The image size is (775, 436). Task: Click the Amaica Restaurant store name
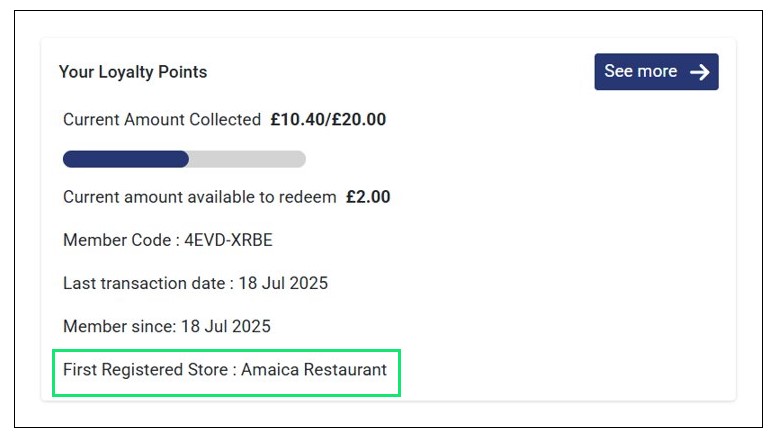pos(314,370)
